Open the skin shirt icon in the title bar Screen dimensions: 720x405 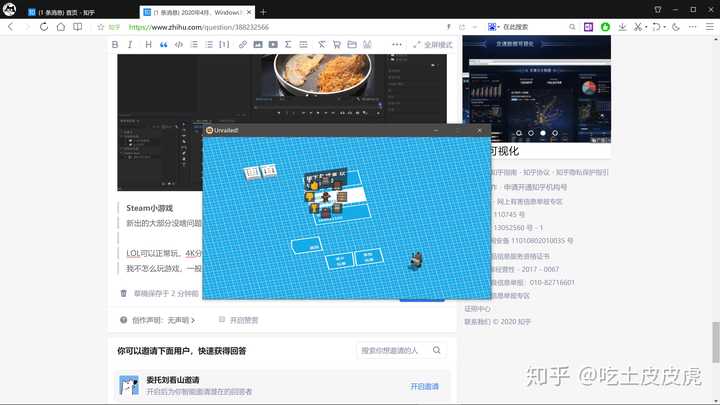[x=658, y=9]
